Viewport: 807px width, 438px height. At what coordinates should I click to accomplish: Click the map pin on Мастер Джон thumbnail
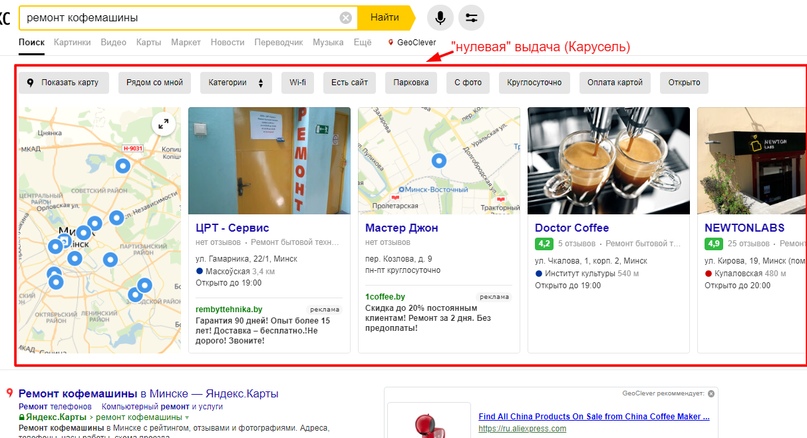tap(438, 161)
